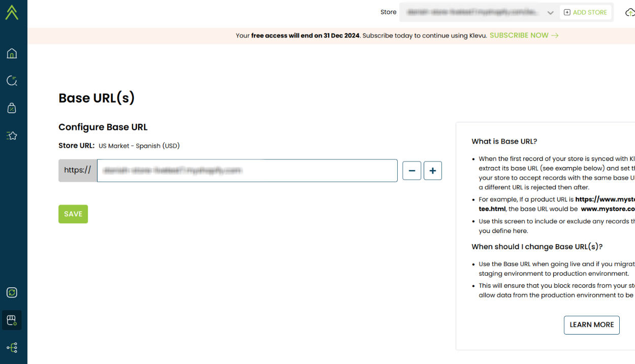The height and width of the screenshot is (364, 635).
Task: Click the SUBSCRIBE NOW link
Action: [519, 36]
